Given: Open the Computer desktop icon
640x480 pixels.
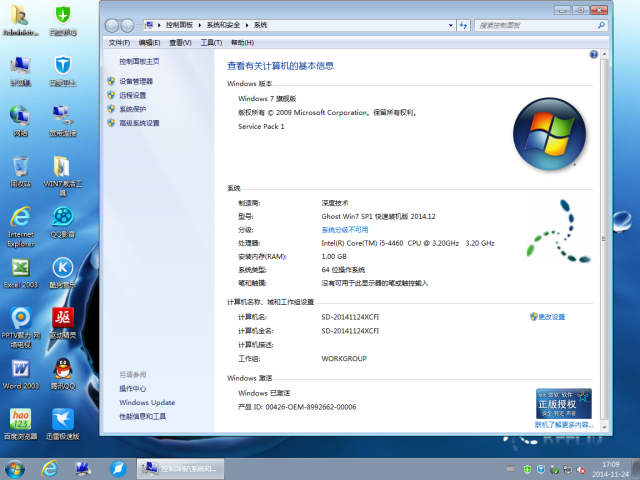Looking at the screenshot, I should point(20,71).
